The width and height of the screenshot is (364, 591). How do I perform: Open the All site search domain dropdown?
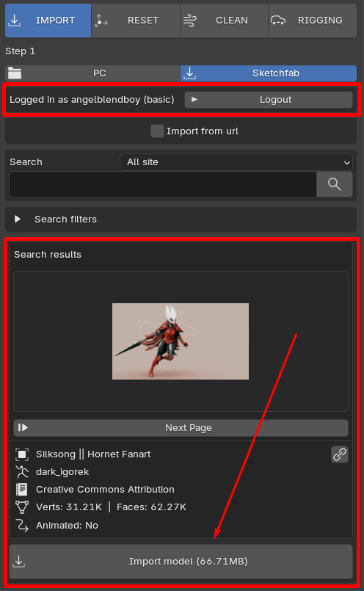coord(236,162)
